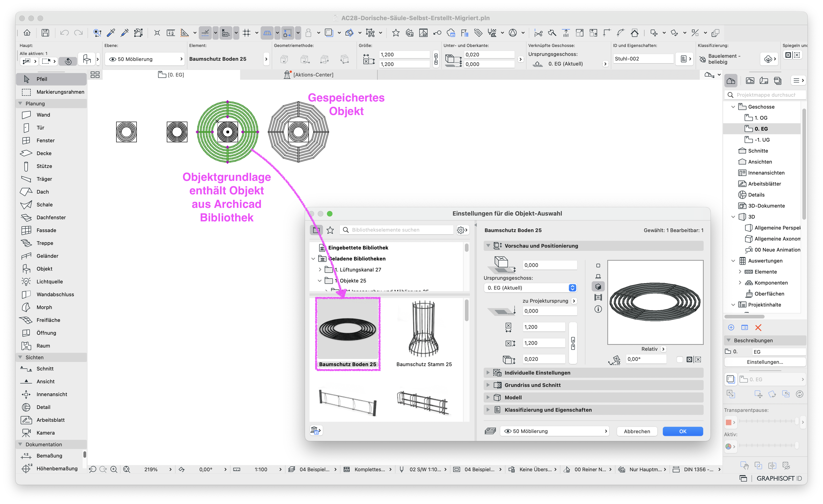The image size is (823, 504).
Task: Select the Freifläche tool
Action: pos(51,320)
